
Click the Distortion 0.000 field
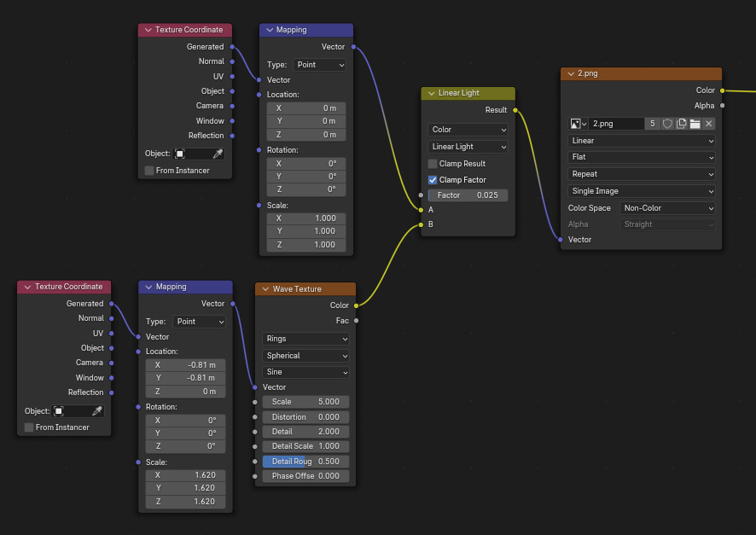point(305,417)
